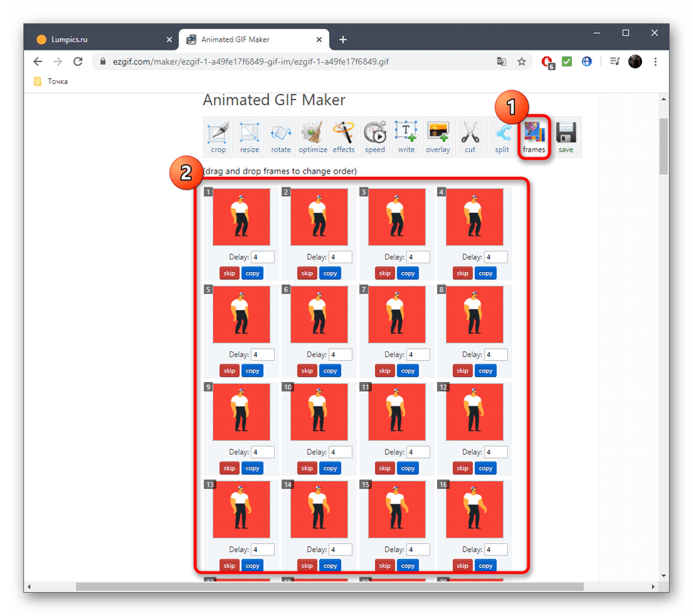
Task: Go forward in browser history
Action: tap(58, 61)
